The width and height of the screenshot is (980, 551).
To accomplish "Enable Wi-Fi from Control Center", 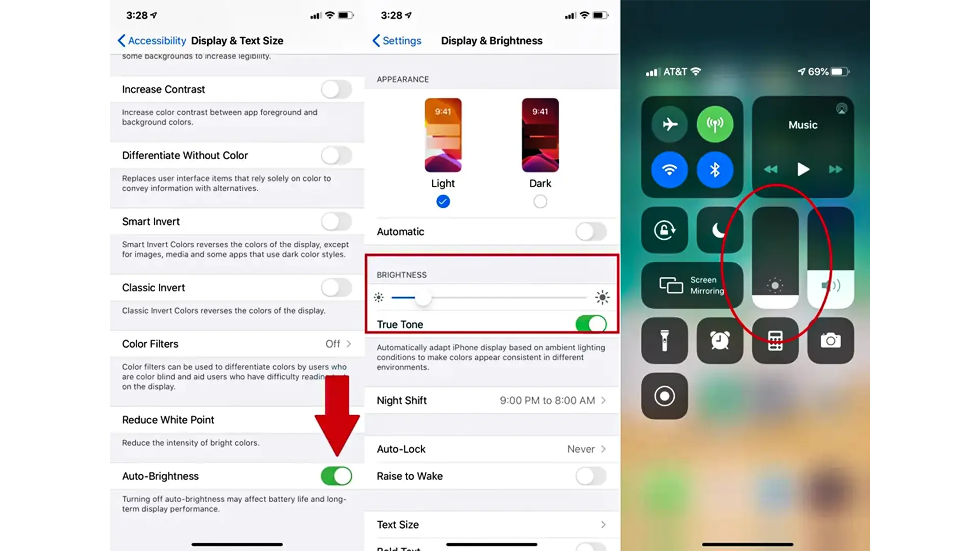I will click(x=669, y=169).
